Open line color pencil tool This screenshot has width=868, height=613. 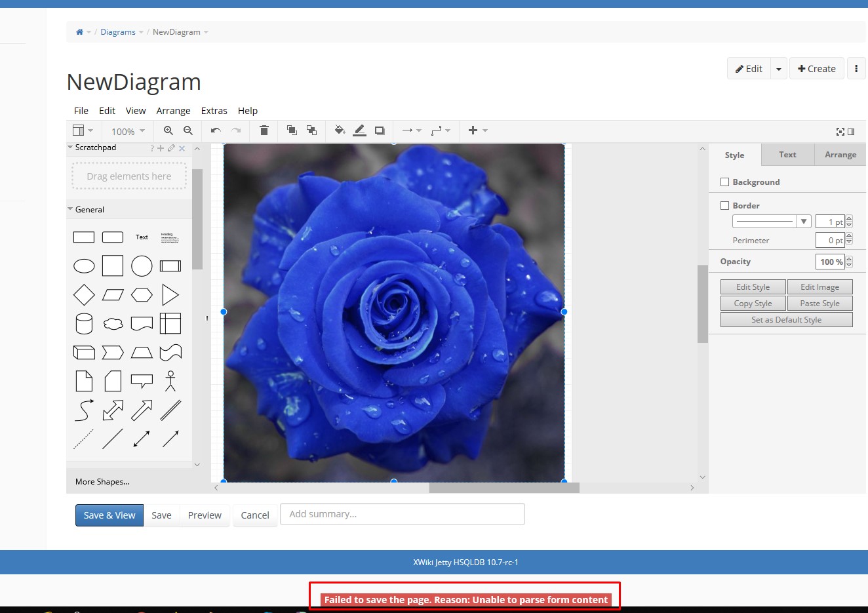coord(360,130)
